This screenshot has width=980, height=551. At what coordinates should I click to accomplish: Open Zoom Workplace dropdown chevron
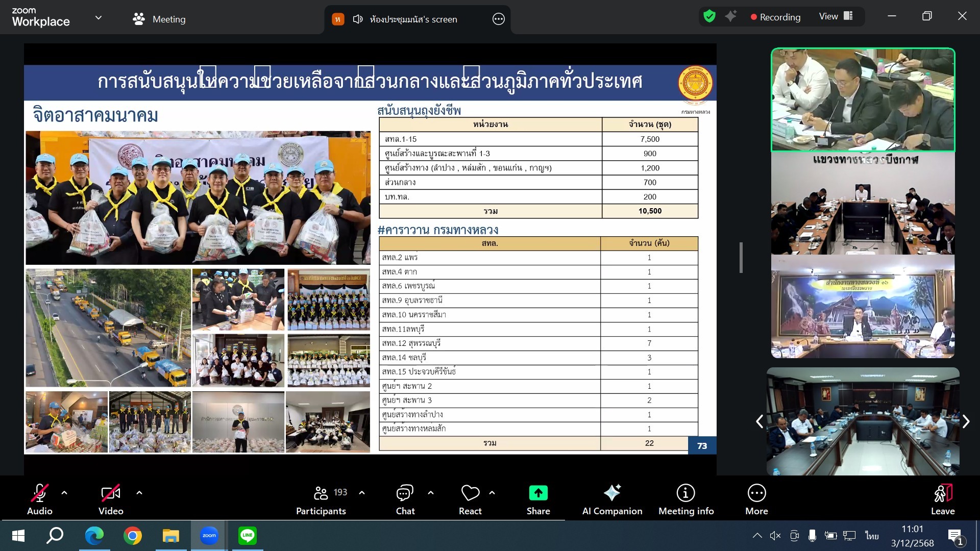(x=99, y=18)
